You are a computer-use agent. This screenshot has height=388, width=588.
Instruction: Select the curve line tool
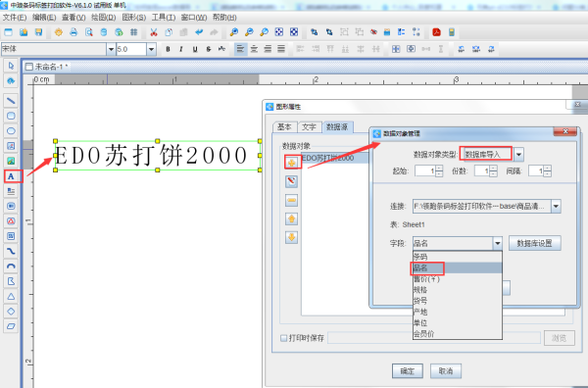(11, 251)
